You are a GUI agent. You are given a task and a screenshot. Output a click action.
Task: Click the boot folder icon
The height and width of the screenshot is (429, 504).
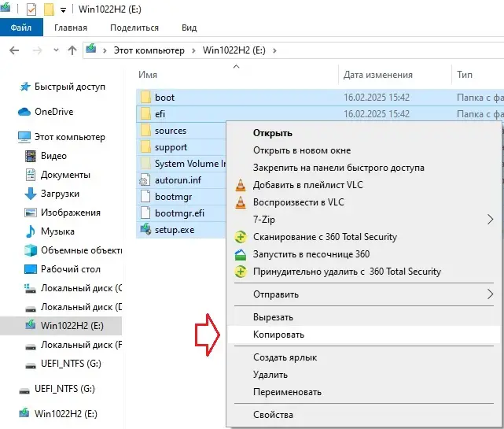(145, 97)
